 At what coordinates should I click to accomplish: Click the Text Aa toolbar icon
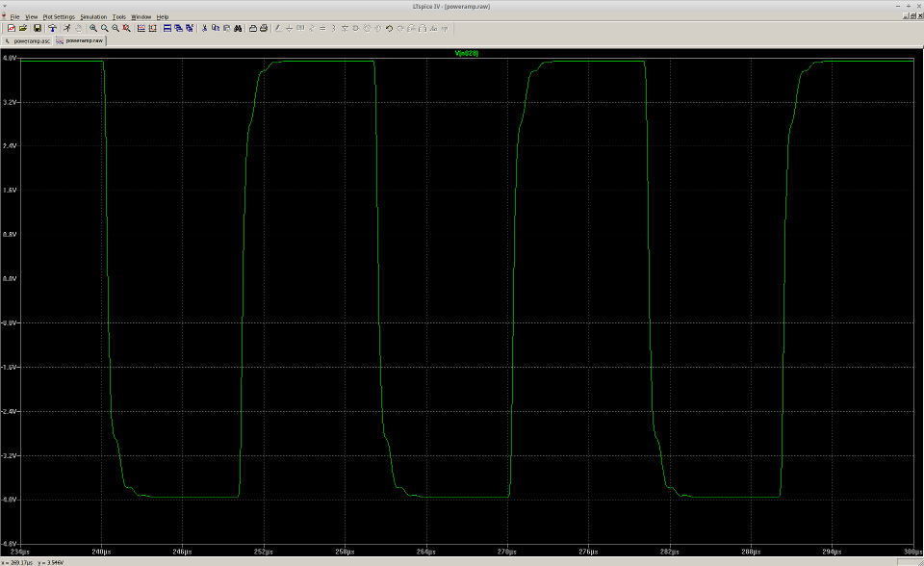pyautogui.click(x=433, y=28)
